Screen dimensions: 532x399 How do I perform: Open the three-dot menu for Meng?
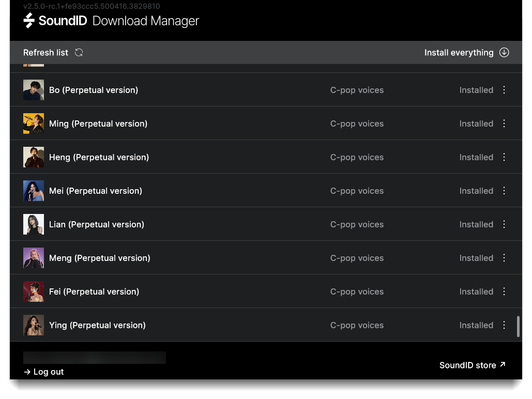click(504, 258)
